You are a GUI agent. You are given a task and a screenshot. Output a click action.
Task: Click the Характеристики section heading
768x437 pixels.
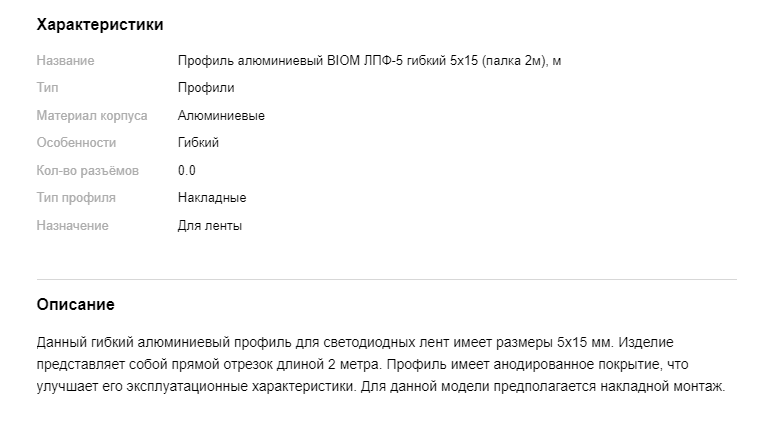(x=100, y=24)
